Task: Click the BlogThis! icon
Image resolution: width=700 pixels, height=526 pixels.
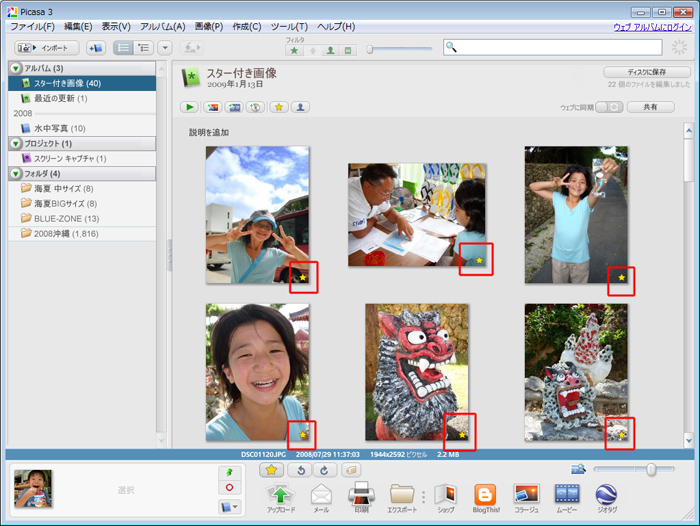Action: (x=486, y=497)
